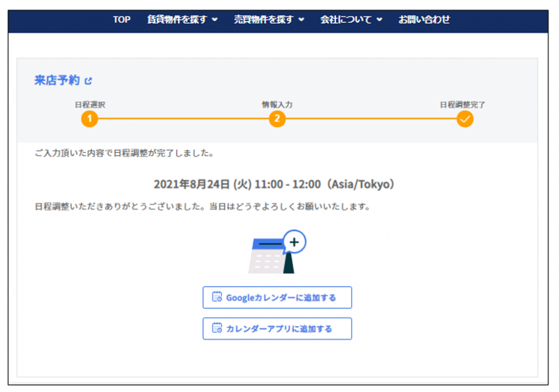This screenshot has height=392, width=559.
Task: Click the progress bar between step 1 and 2
Action: [x=183, y=118]
